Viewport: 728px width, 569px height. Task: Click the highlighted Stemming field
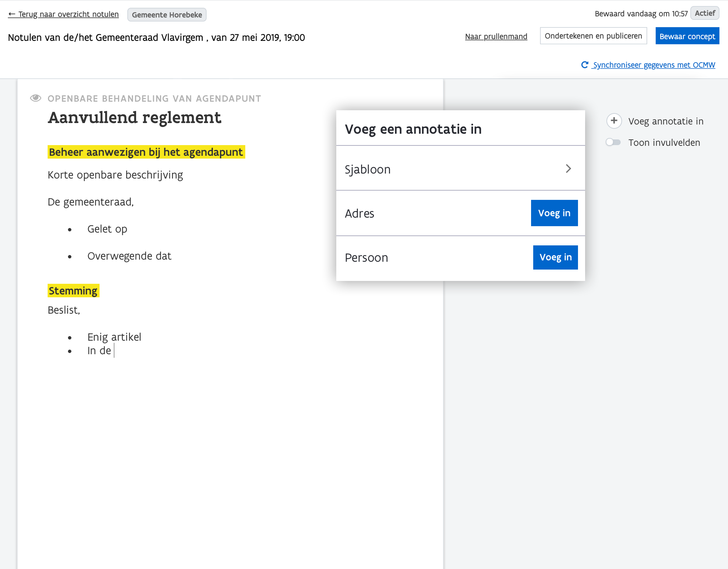pyautogui.click(x=73, y=291)
